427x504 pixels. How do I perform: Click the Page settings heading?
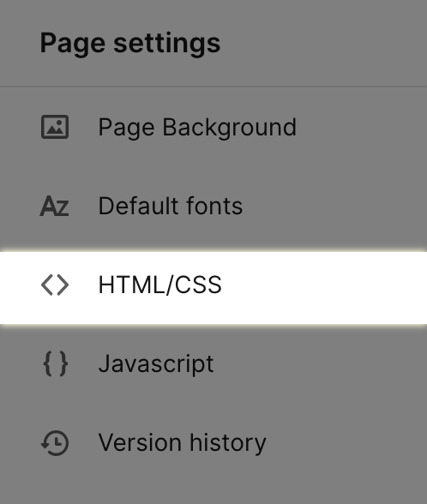coord(130,44)
